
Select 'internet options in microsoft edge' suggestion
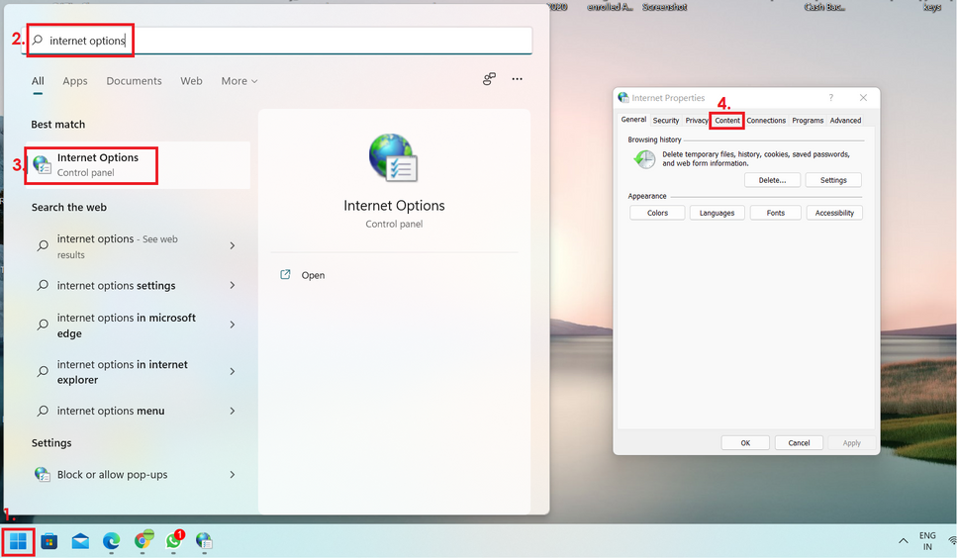pyautogui.click(x=127, y=326)
